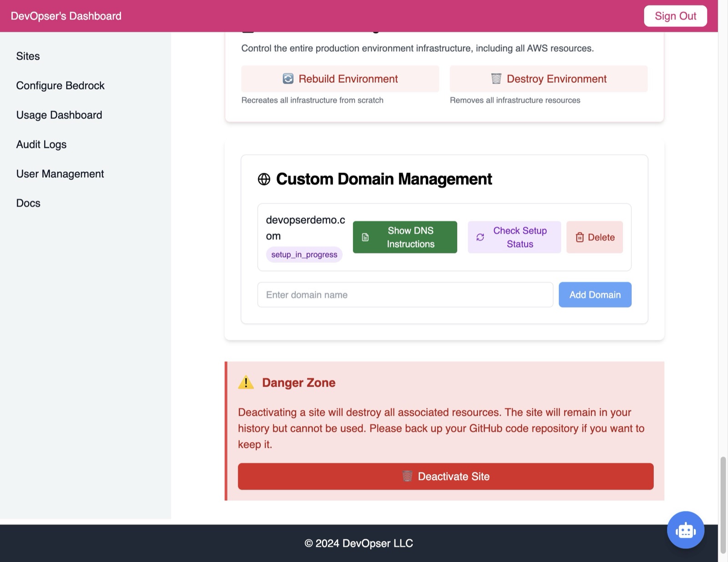Check Setup Status of the domain
Image resolution: width=728 pixels, height=562 pixels.
coord(514,237)
